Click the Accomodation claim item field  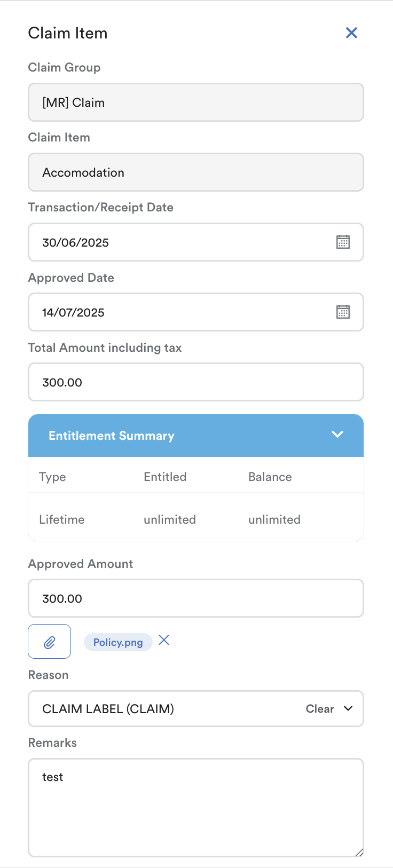[x=195, y=172]
